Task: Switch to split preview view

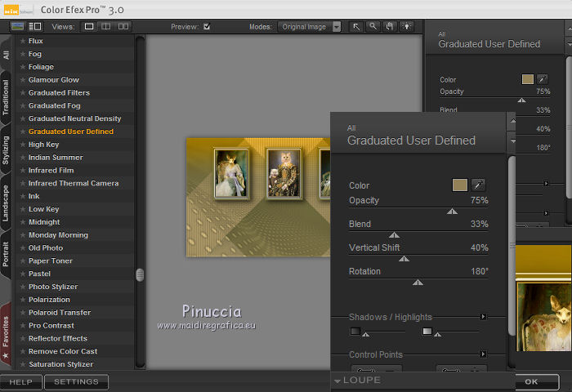Action: pos(106,27)
